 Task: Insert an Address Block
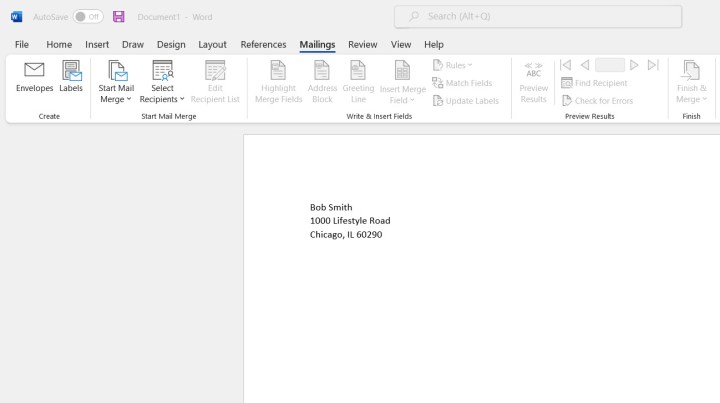point(322,72)
